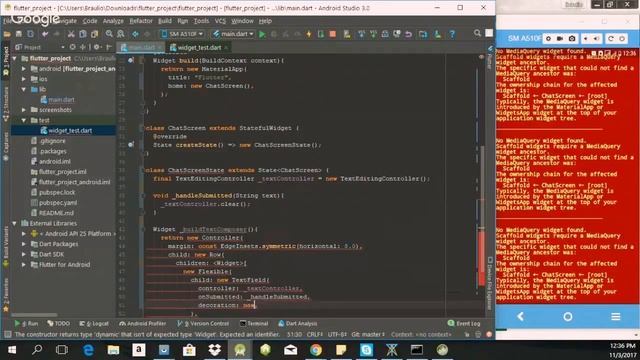Click the Cut scissors icon
Viewport: 640px width, 360px height.
71,34
